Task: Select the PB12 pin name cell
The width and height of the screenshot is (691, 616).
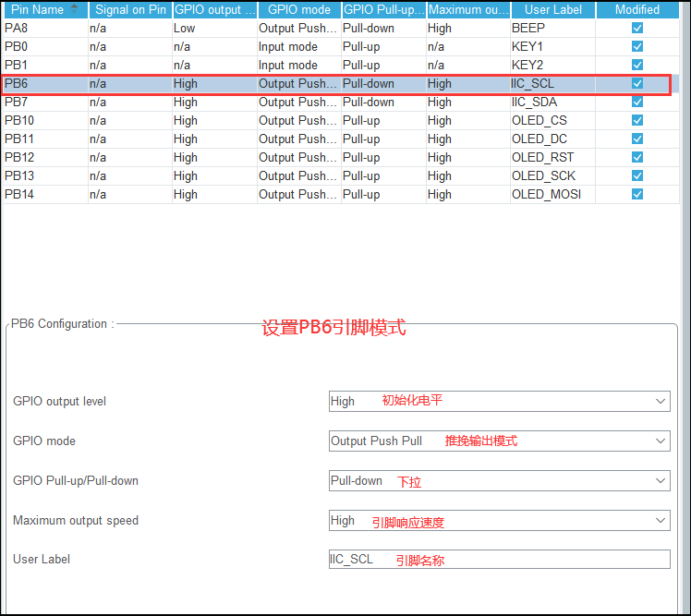Action: 45,158
